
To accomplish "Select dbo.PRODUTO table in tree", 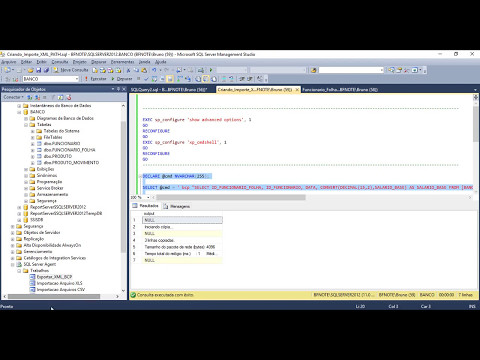I will [58, 156].
